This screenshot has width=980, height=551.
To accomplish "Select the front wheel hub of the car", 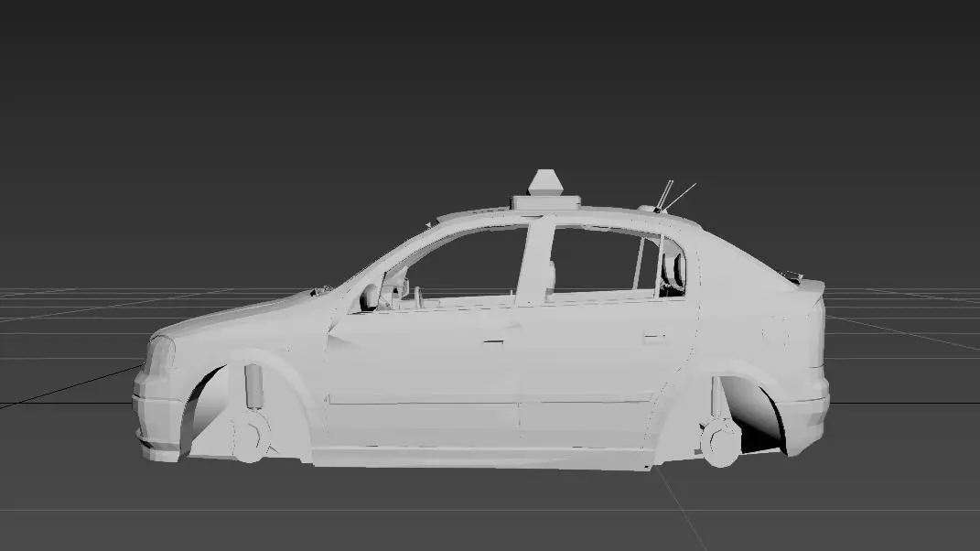I will tap(252, 435).
